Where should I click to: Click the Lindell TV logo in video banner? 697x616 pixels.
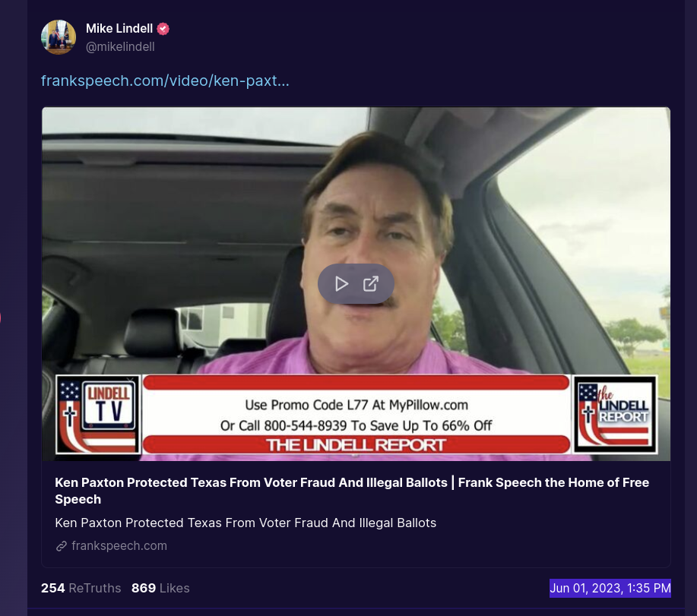tap(98, 415)
